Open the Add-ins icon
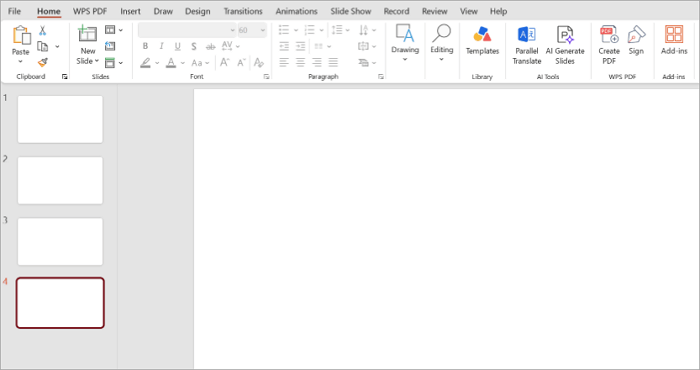700x370 pixels. click(x=674, y=34)
